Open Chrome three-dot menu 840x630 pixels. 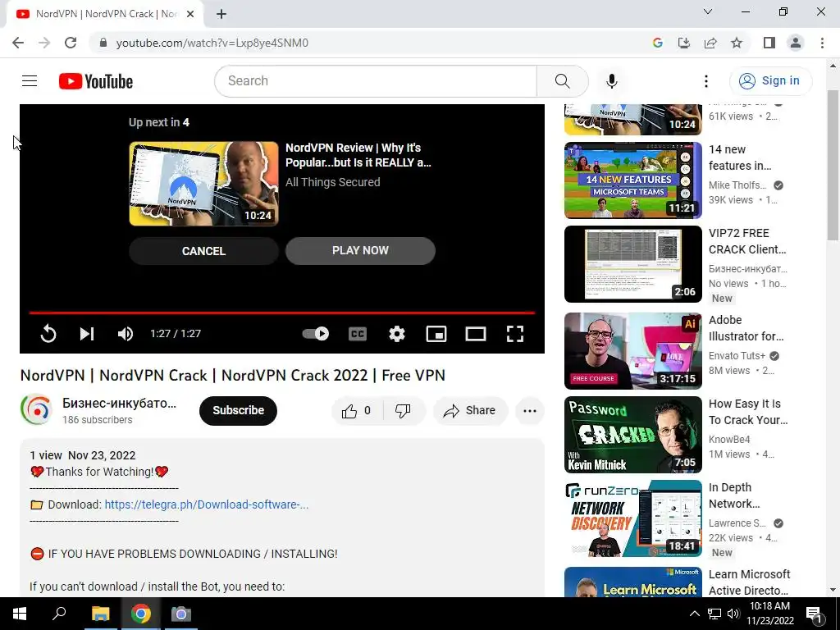coord(822,43)
